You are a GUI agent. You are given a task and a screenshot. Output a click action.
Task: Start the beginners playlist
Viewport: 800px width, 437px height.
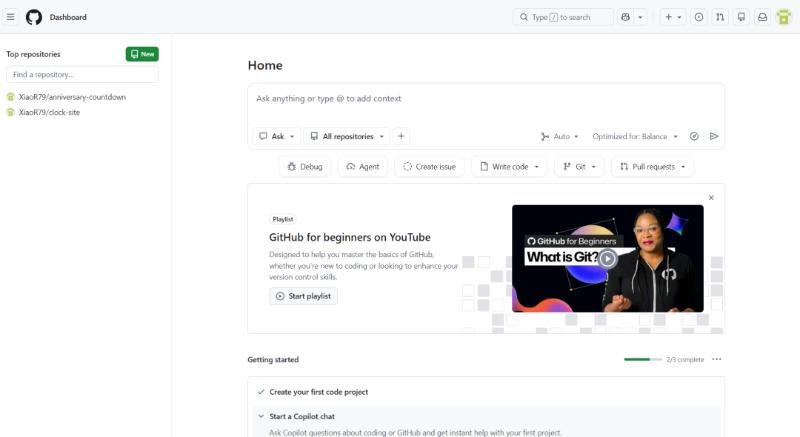point(303,296)
